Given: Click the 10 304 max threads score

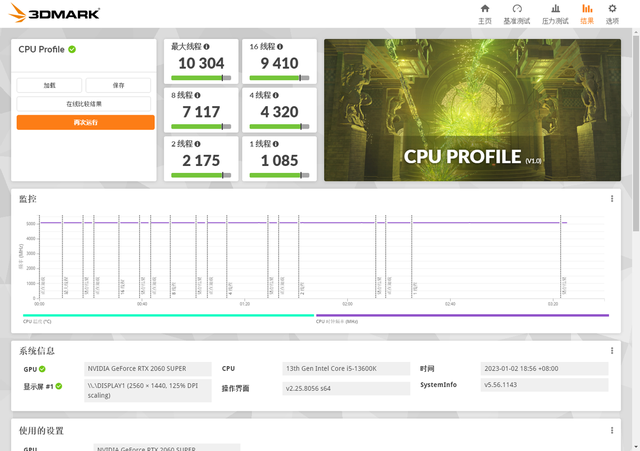Looking at the screenshot, I should pos(201,63).
